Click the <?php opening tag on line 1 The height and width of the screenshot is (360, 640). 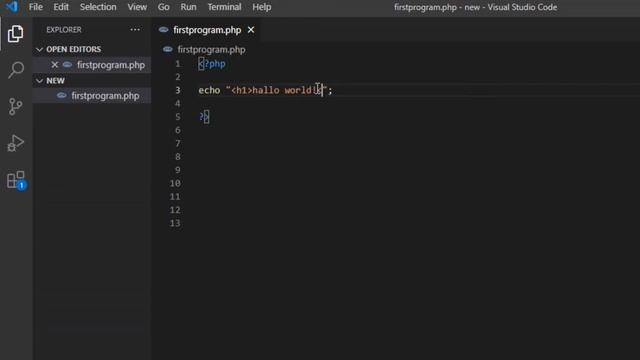click(x=212, y=64)
